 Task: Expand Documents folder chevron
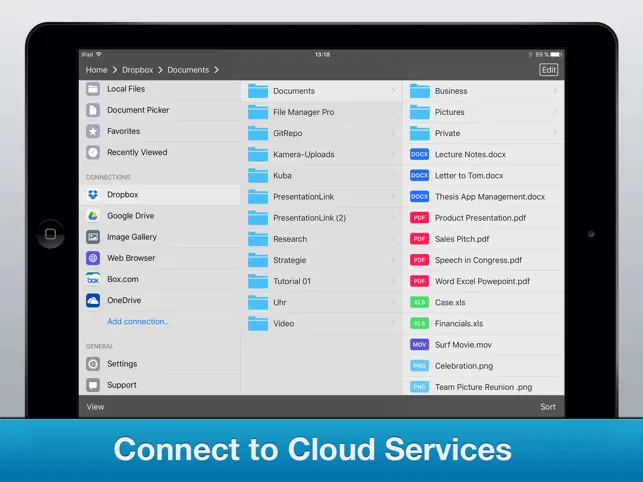(x=393, y=91)
